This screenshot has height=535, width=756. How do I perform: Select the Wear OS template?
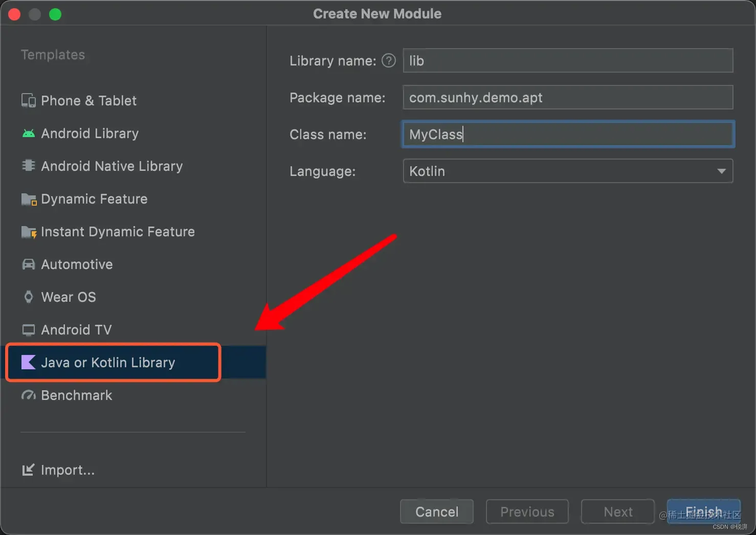(x=134, y=297)
